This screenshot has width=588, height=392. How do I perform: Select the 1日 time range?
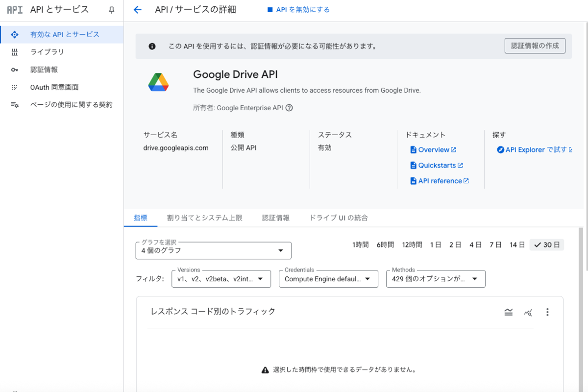[436, 245]
